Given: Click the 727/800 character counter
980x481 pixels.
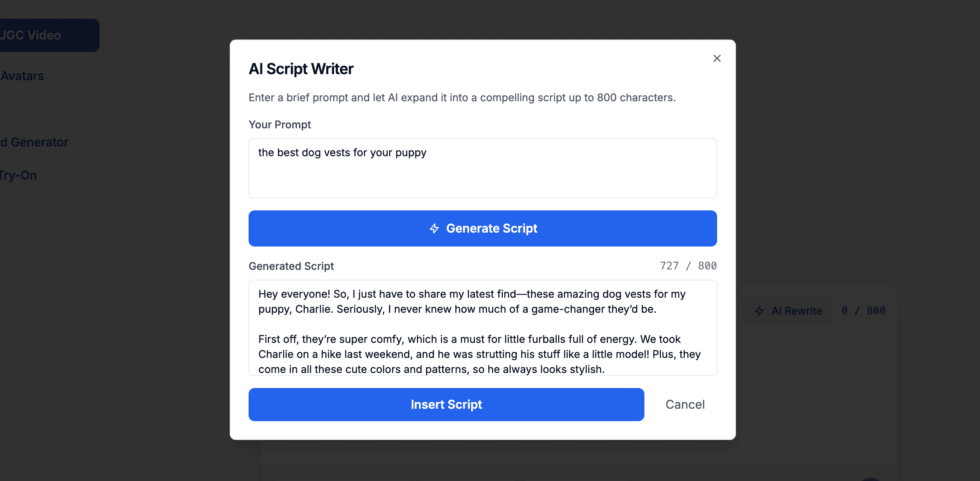Looking at the screenshot, I should [x=688, y=266].
